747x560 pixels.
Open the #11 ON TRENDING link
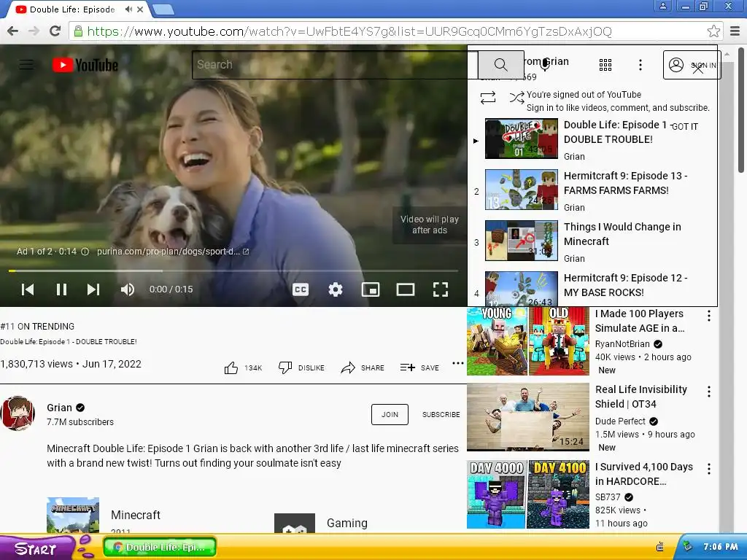click(37, 327)
